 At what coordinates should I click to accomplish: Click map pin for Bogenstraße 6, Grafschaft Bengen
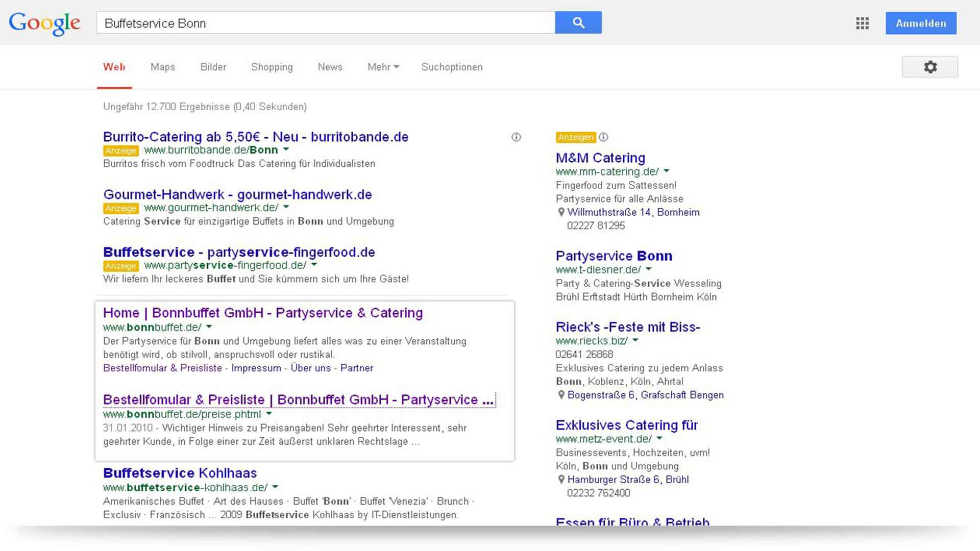561,395
